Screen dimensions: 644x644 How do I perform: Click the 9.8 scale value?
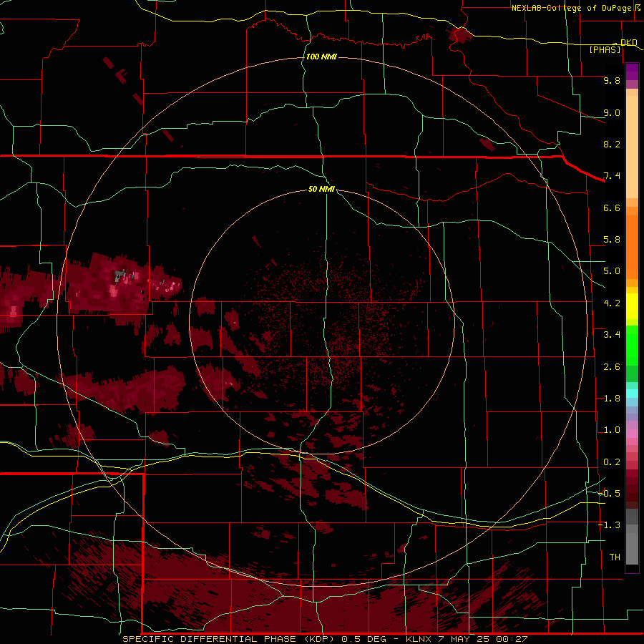click(612, 80)
